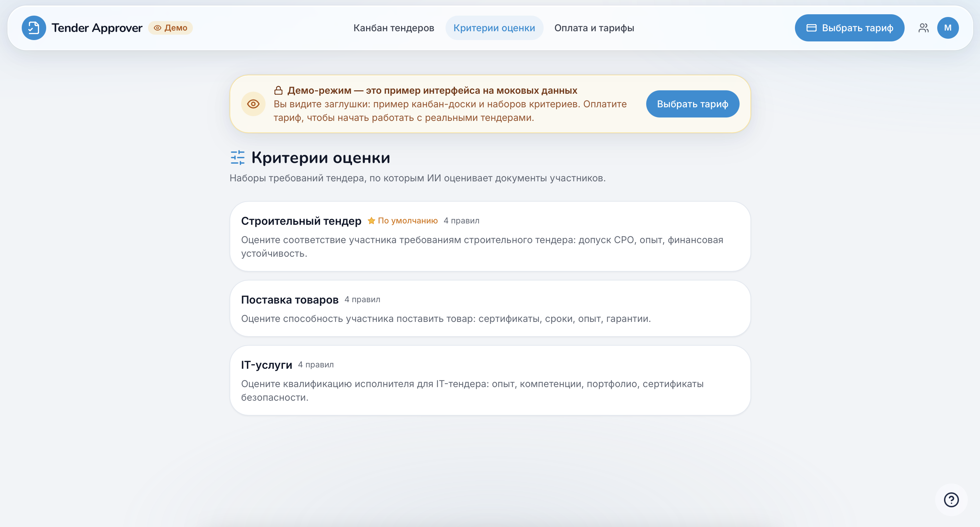This screenshot has height=527, width=980.
Task: Click the help question mark icon
Action: [x=951, y=499]
